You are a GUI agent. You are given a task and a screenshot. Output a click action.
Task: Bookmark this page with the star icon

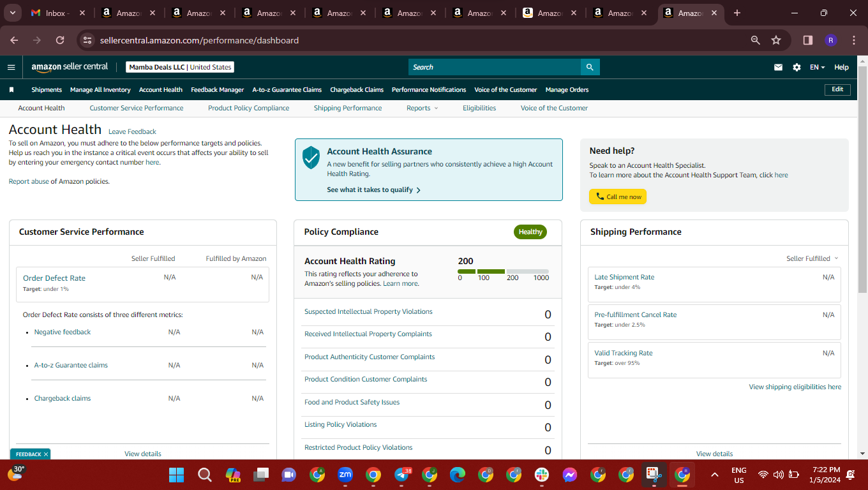(776, 40)
